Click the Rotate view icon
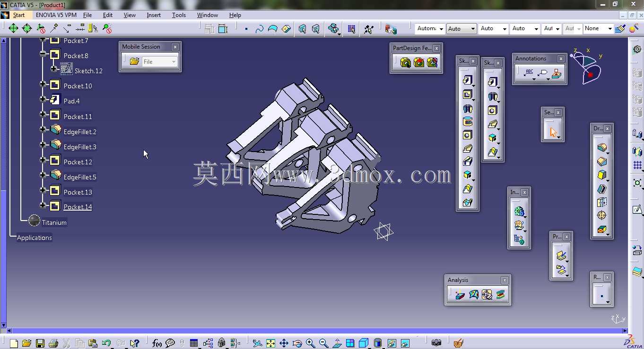This screenshot has width=644, height=349. pyautogui.click(x=297, y=343)
